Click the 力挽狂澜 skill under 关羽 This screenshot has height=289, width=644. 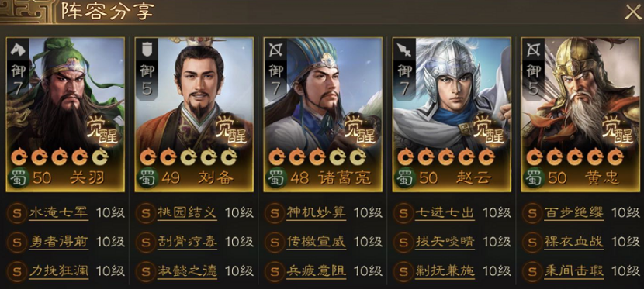coord(59,270)
